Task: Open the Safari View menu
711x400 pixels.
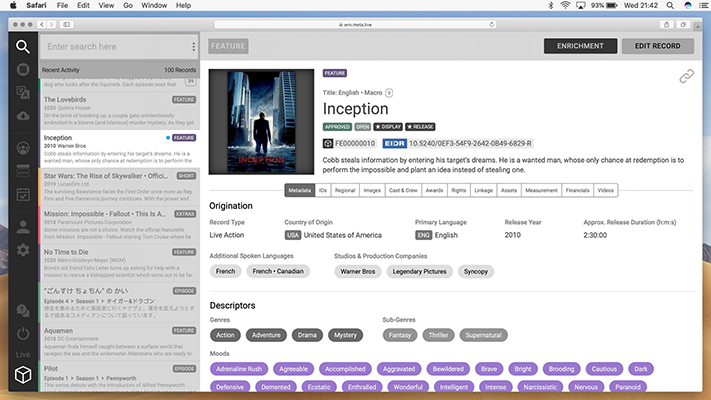Action: point(104,5)
